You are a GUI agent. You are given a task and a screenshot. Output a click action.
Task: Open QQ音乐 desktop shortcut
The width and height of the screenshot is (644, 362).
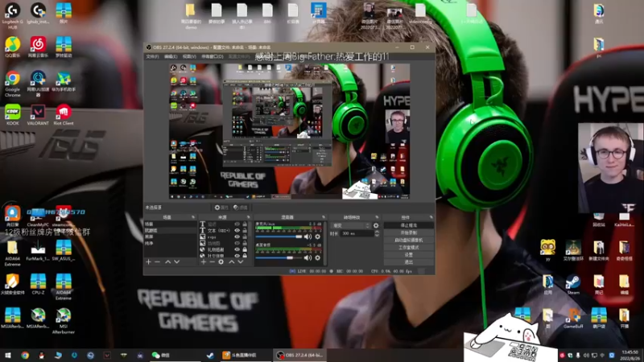pos(12,47)
